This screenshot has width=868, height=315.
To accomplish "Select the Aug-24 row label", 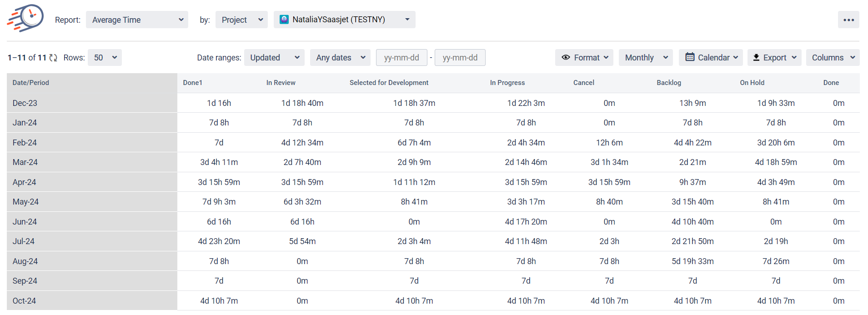I will (x=25, y=261).
